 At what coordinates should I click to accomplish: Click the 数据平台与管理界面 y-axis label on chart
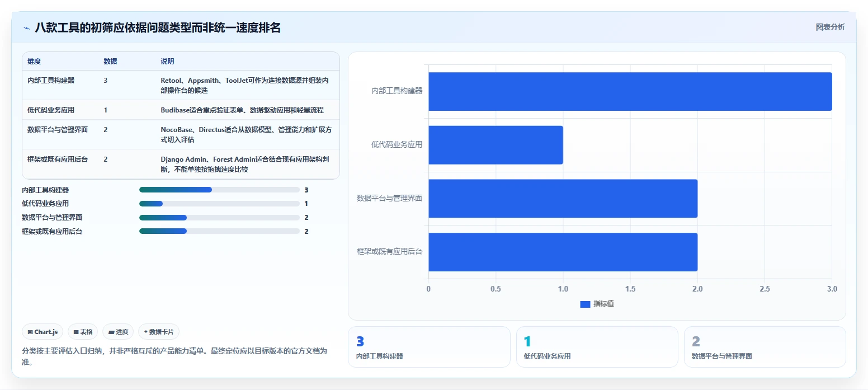pos(390,198)
